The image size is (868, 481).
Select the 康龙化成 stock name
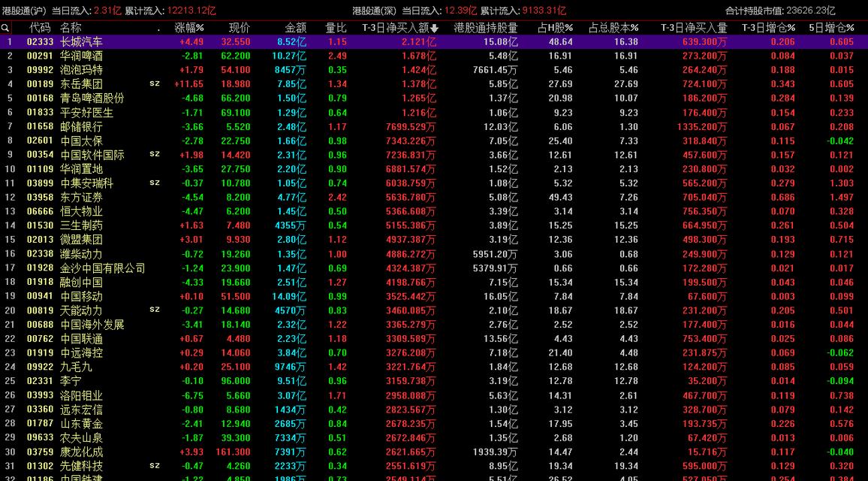(81, 452)
